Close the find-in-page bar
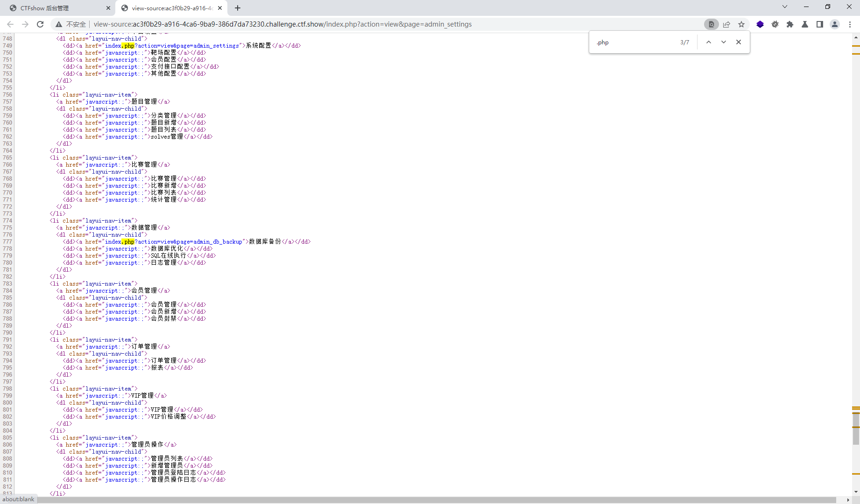860x504 pixels. pos(739,42)
